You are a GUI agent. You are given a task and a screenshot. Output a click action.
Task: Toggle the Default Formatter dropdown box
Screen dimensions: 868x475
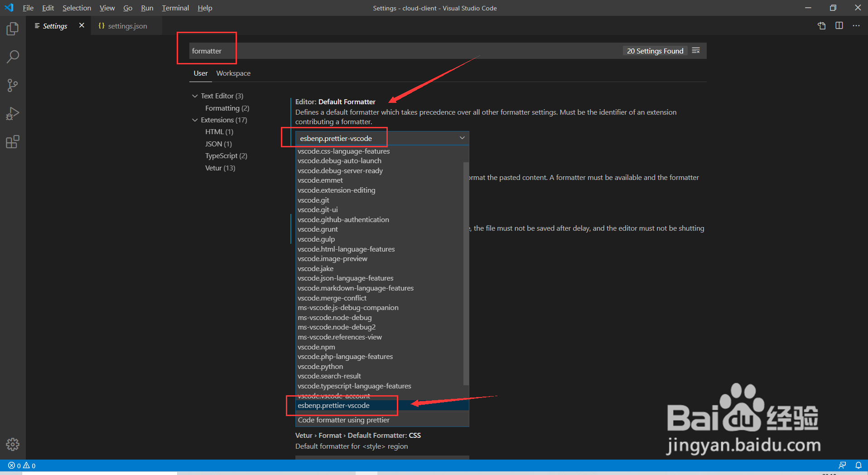[x=382, y=138]
